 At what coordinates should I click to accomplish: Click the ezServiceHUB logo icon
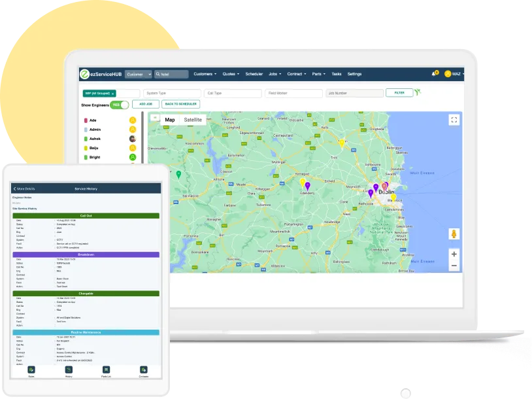(84, 74)
